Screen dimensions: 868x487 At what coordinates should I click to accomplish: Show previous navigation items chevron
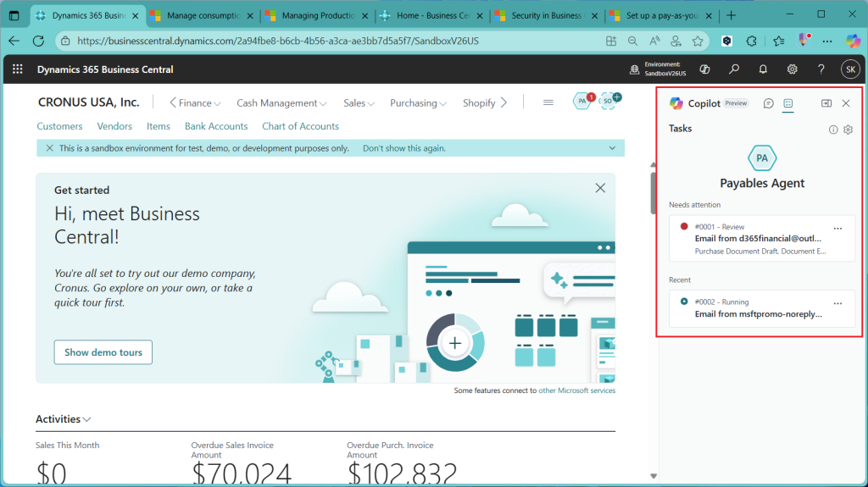tap(173, 102)
